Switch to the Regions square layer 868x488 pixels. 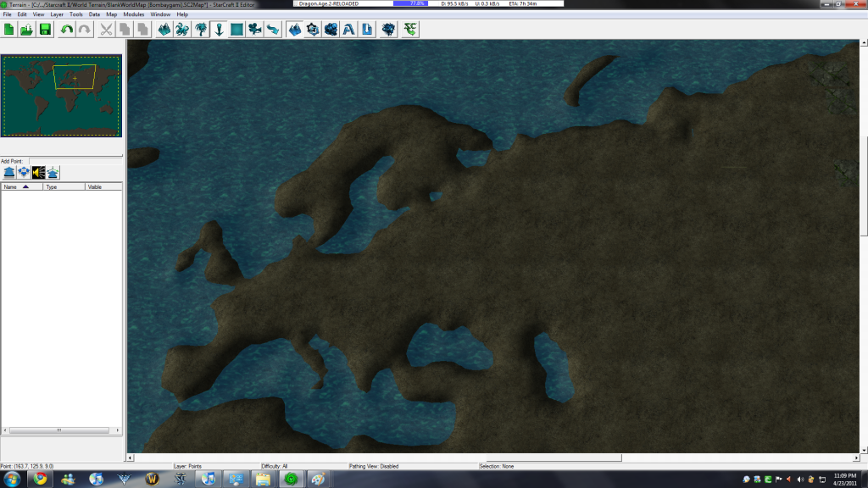(x=237, y=30)
